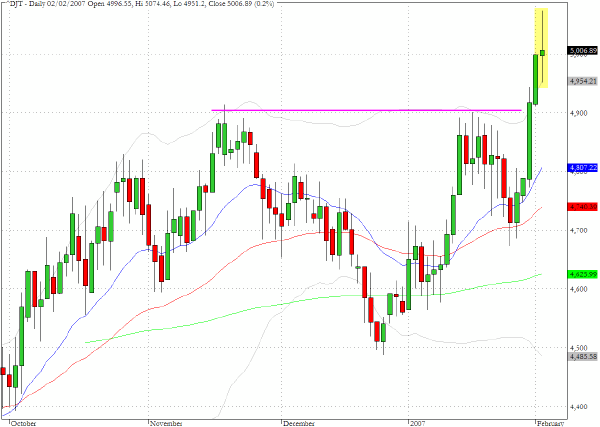Viewport: 600px width, 427px height.
Task: Click the green 4,625.99 moving average label
Action: coord(583,274)
